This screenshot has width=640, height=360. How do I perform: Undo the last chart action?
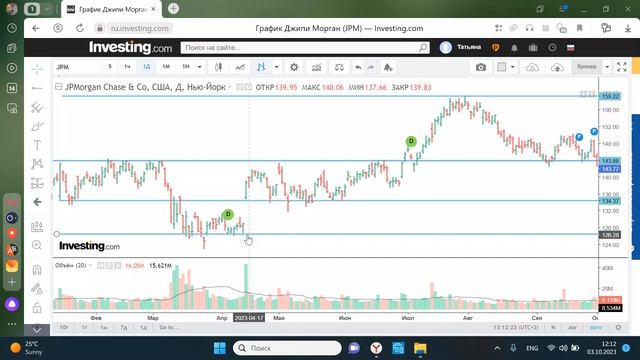(x=358, y=67)
